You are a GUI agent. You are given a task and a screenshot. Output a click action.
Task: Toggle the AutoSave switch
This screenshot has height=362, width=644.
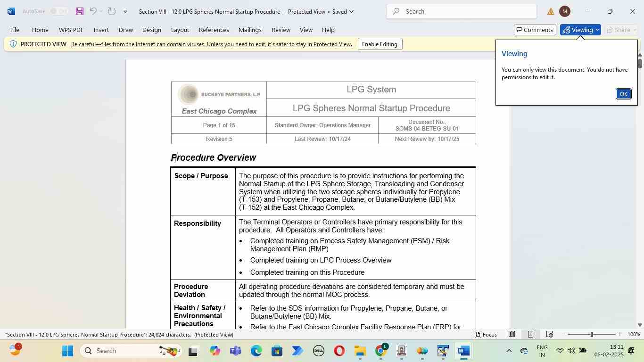point(59,11)
